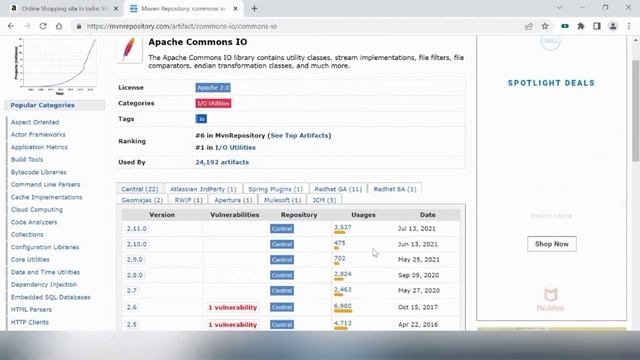Screen dimensions: 640x360
Task: Click the address bar URL field
Action: [182, 26]
